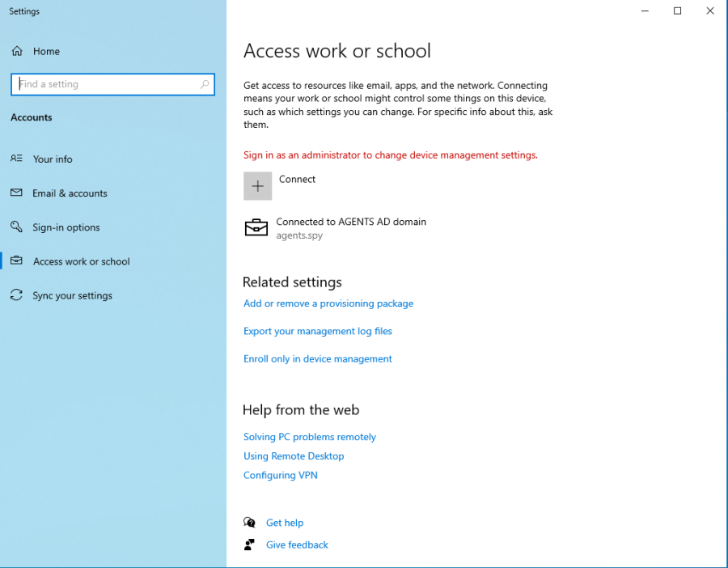This screenshot has height=568, width=728.
Task: Click the Sign-in options key icon
Action: coord(16,227)
